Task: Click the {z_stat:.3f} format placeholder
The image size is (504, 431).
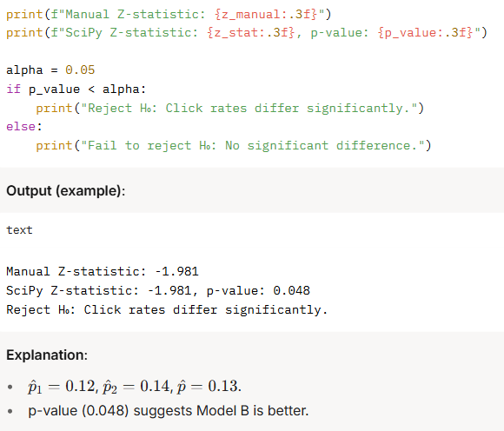Action: (250, 33)
